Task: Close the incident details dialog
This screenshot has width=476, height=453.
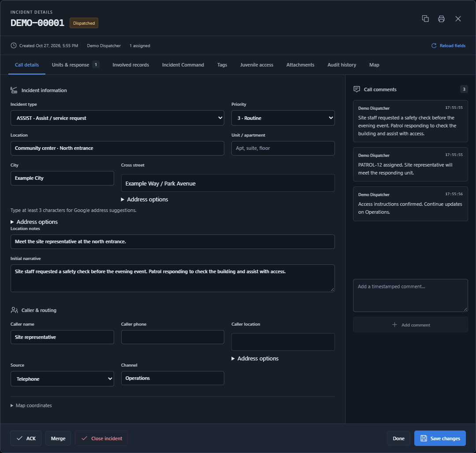Action: tap(458, 19)
